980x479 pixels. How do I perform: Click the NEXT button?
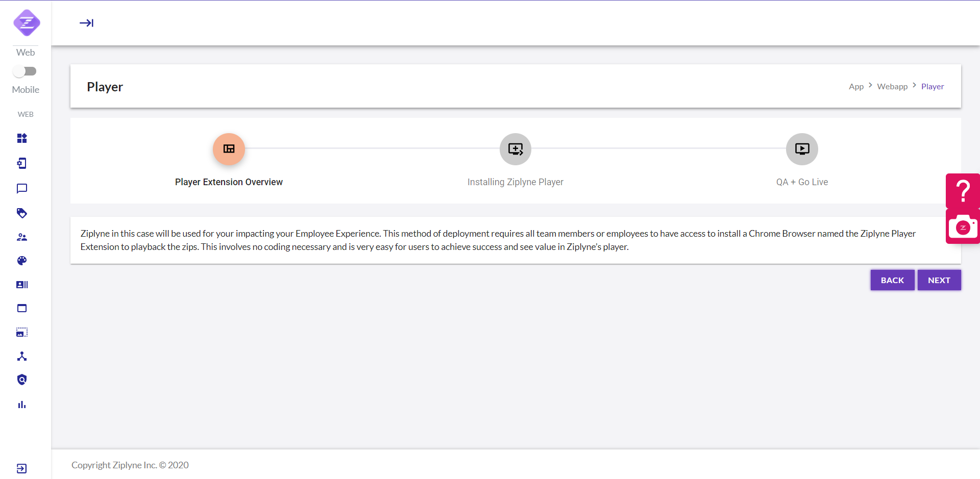point(939,280)
